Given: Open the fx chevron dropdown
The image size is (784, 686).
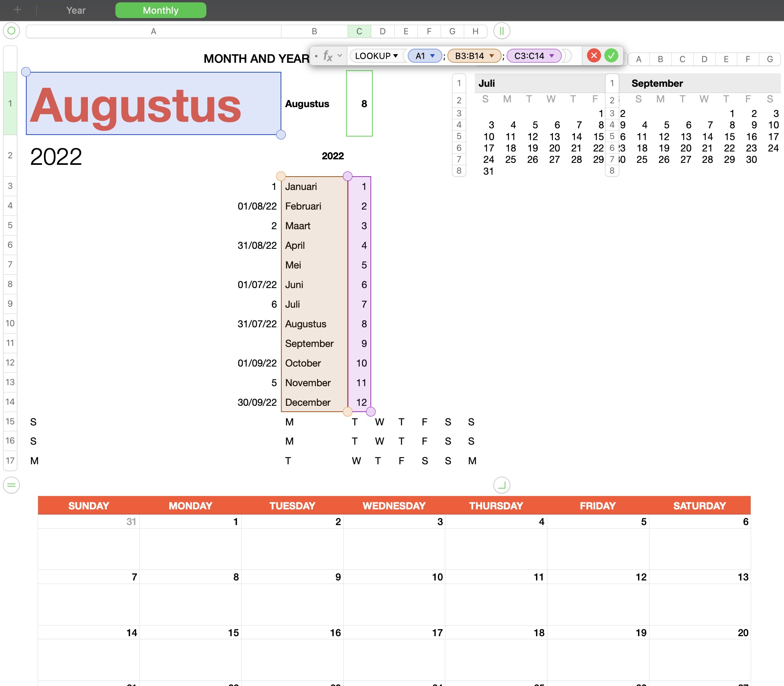Looking at the screenshot, I should 339,56.
